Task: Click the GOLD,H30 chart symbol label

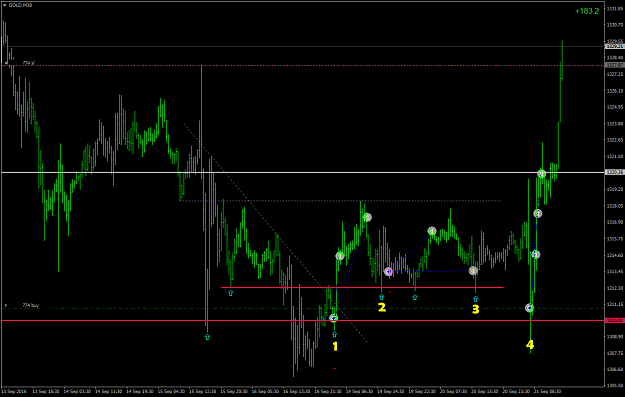Action: pyautogui.click(x=20, y=5)
